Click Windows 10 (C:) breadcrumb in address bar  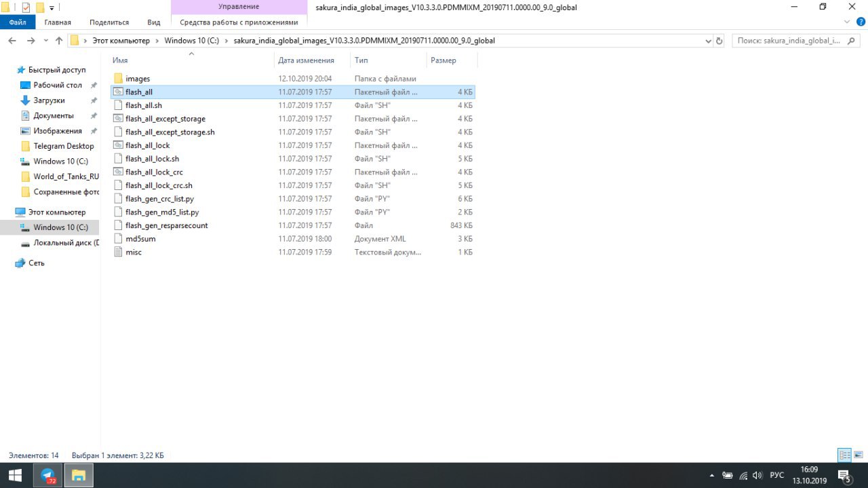tap(191, 41)
